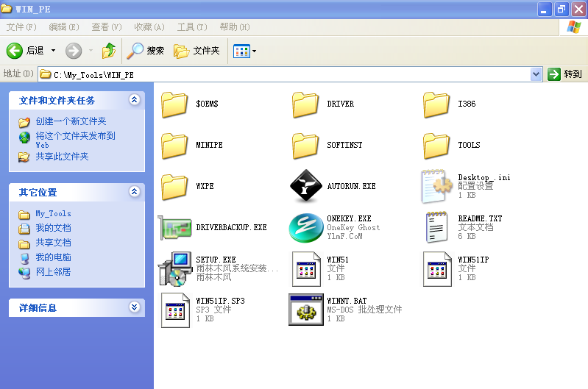Click the AUTORUN.EXE file name
This screenshot has height=389, width=588.
[x=351, y=186]
